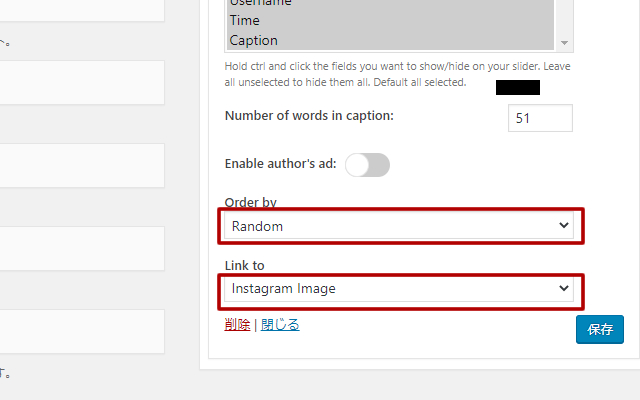Click the chevron arrow beside Instagram Image
640x400 pixels.
click(564, 289)
